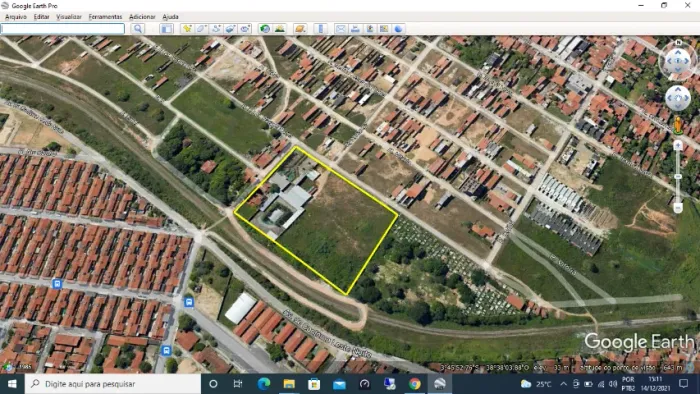Click the print toolbar icon
This screenshot has width=700, height=394.
(x=355, y=29)
